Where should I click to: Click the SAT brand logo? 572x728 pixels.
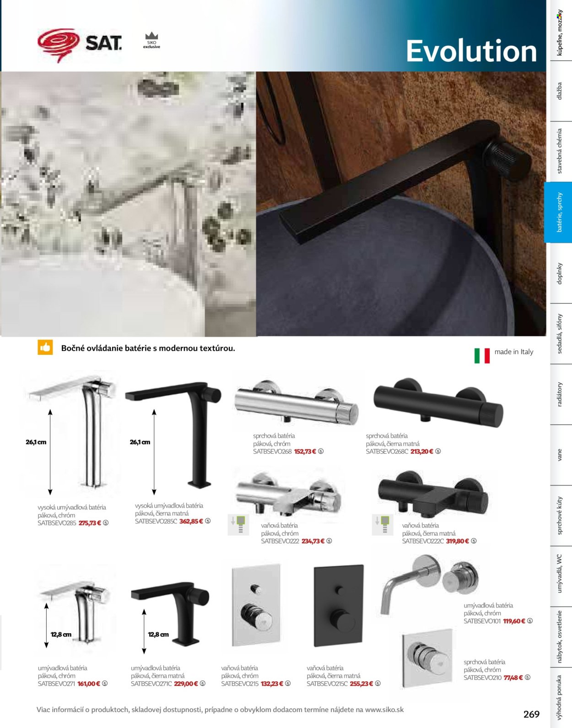[80, 45]
